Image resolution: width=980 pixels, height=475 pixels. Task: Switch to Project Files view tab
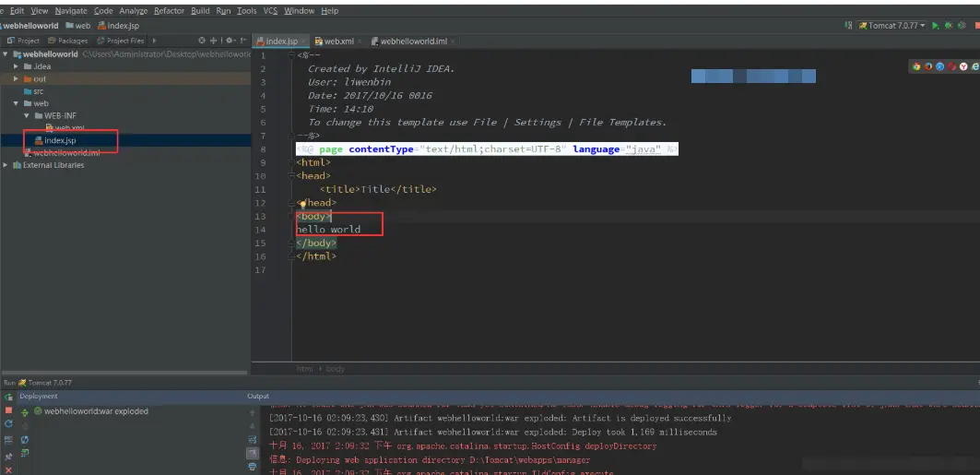click(120, 41)
